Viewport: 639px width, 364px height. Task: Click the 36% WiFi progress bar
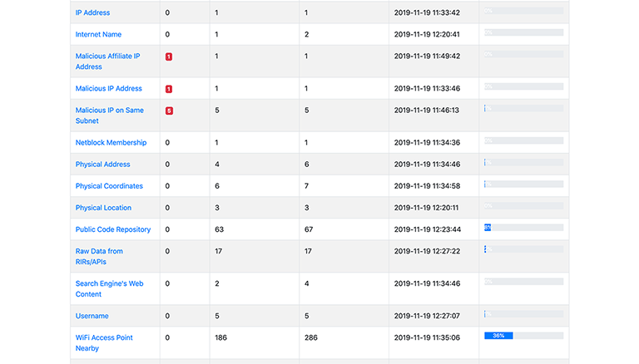coord(523,336)
